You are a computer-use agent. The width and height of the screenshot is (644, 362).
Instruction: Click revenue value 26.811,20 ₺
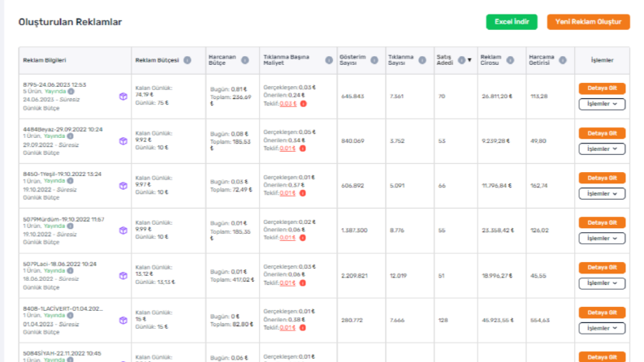(x=496, y=97)
